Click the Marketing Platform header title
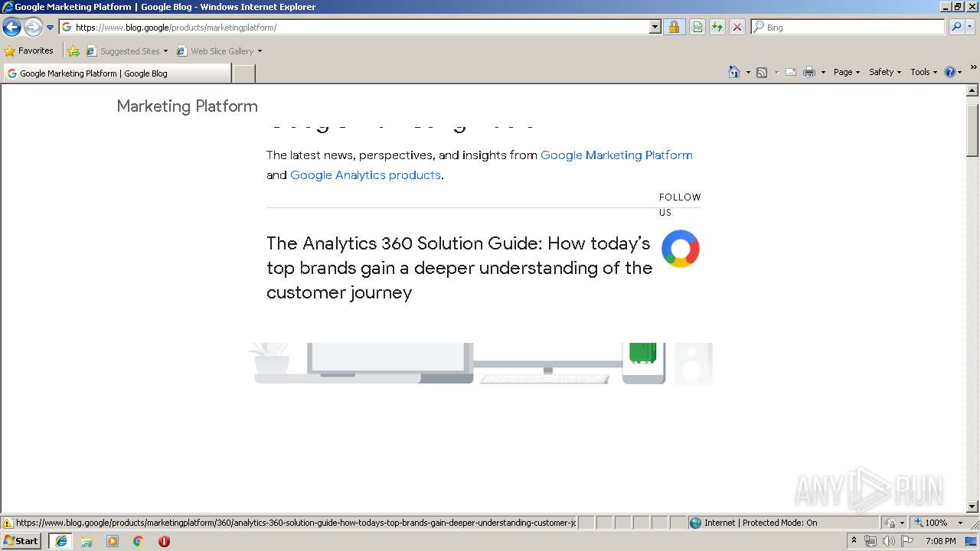 [x=187, y=106]
